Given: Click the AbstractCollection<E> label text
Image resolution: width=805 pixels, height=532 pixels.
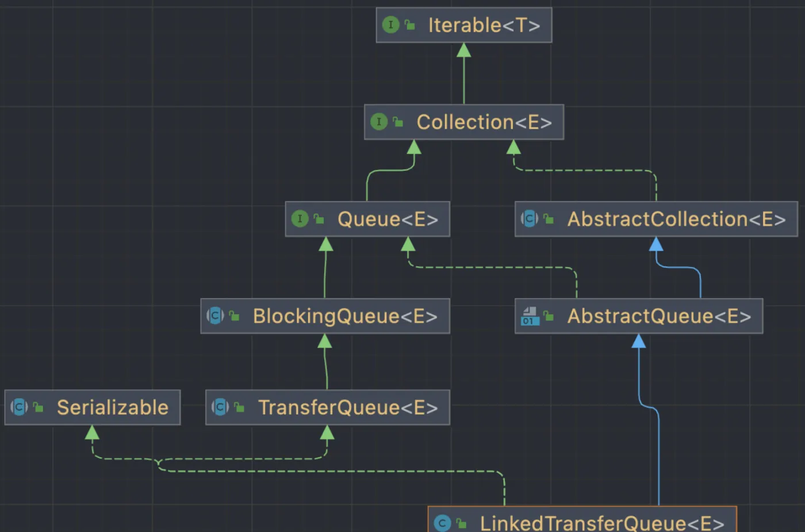Looking at the screenshot, I should (676, 219).
